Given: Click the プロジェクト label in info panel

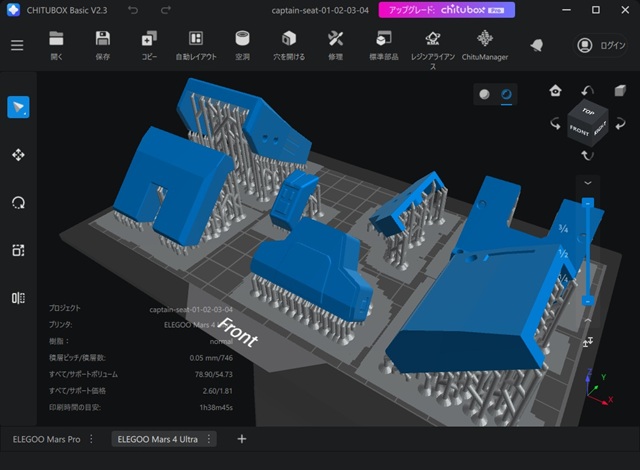Looking at the screenshot, I should (64, 308).
